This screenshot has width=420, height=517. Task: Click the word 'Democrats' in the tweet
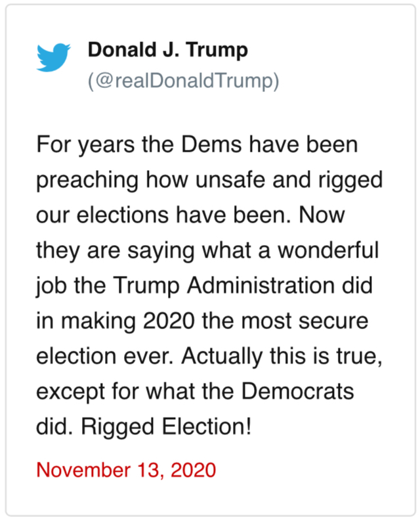pyautogui.click(x=298, y=392)
